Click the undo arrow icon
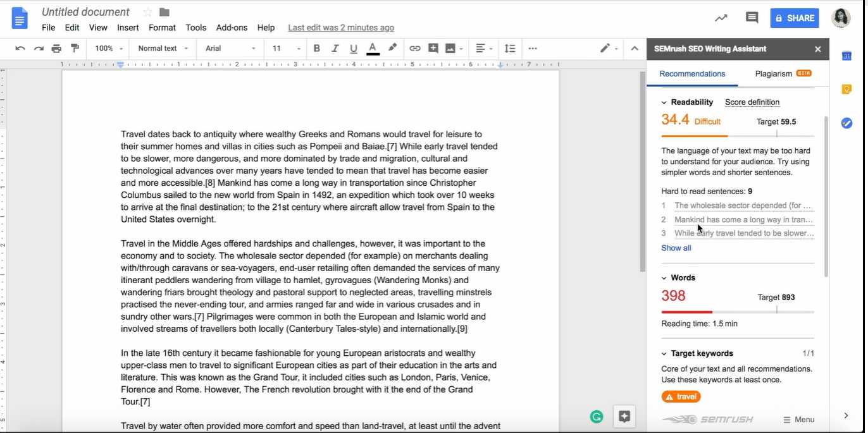The width and height of the screenshot is (868, 433). (20, 49)
